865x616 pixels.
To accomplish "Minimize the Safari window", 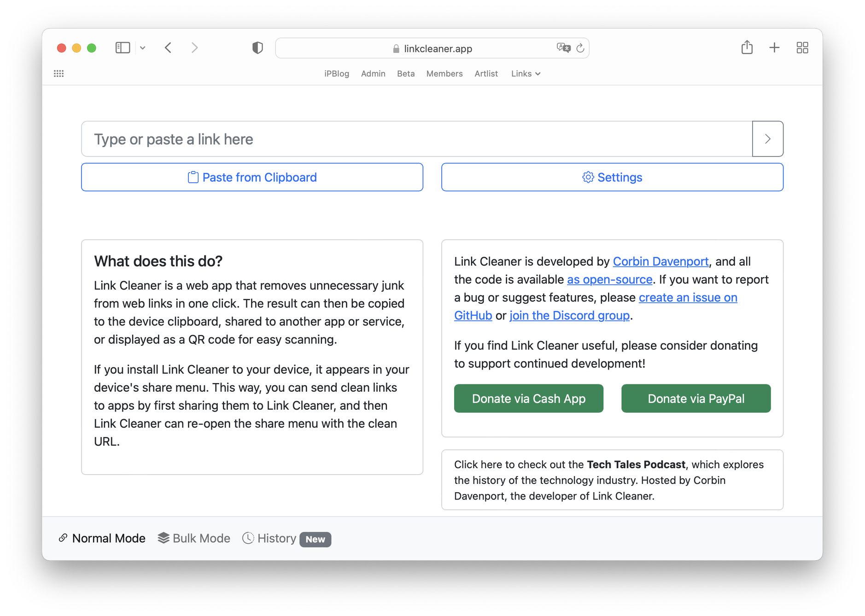I will (x=76, y=48).
